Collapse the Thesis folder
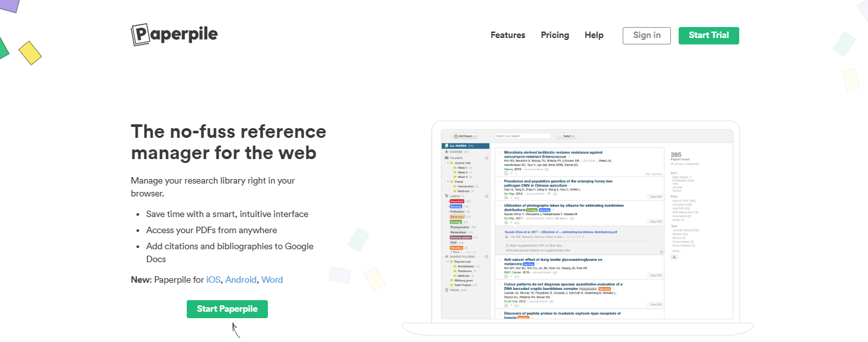The image size is (868, 342). tap(448, 182)
